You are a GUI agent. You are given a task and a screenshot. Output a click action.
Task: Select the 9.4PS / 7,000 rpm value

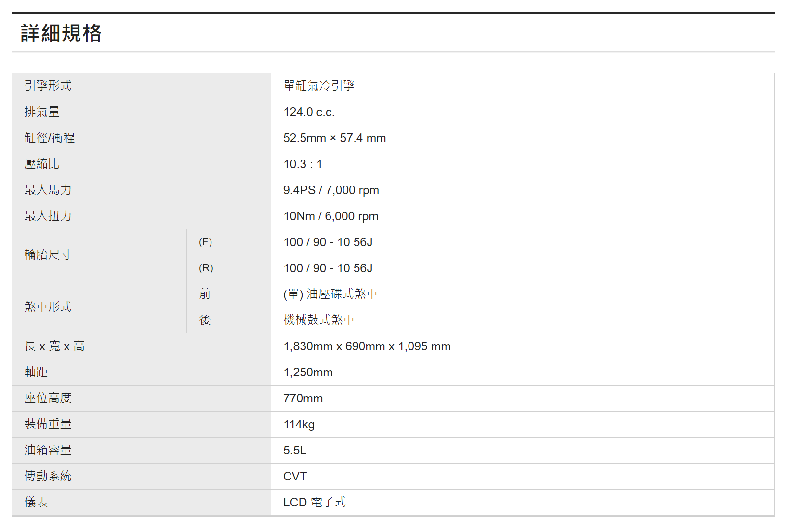331,190
